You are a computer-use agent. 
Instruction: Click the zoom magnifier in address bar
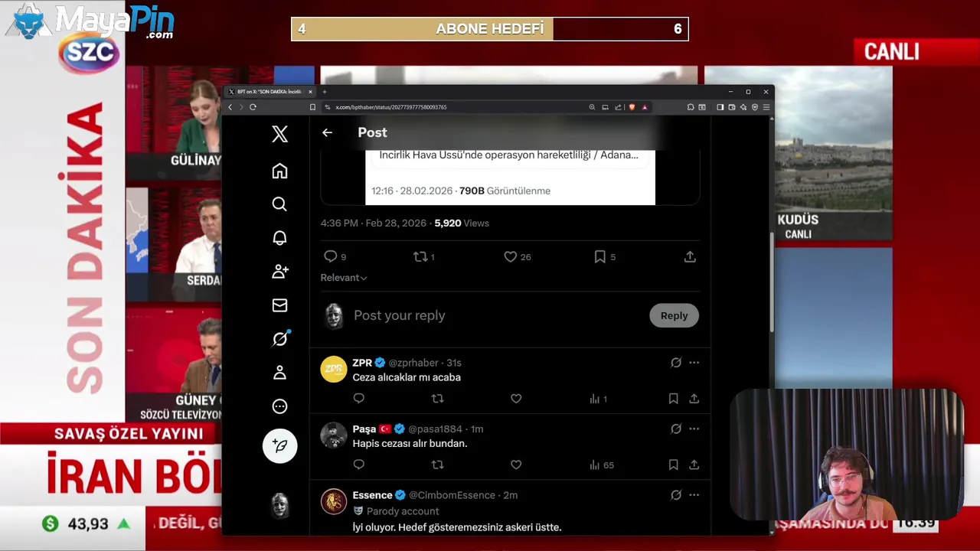592,107
